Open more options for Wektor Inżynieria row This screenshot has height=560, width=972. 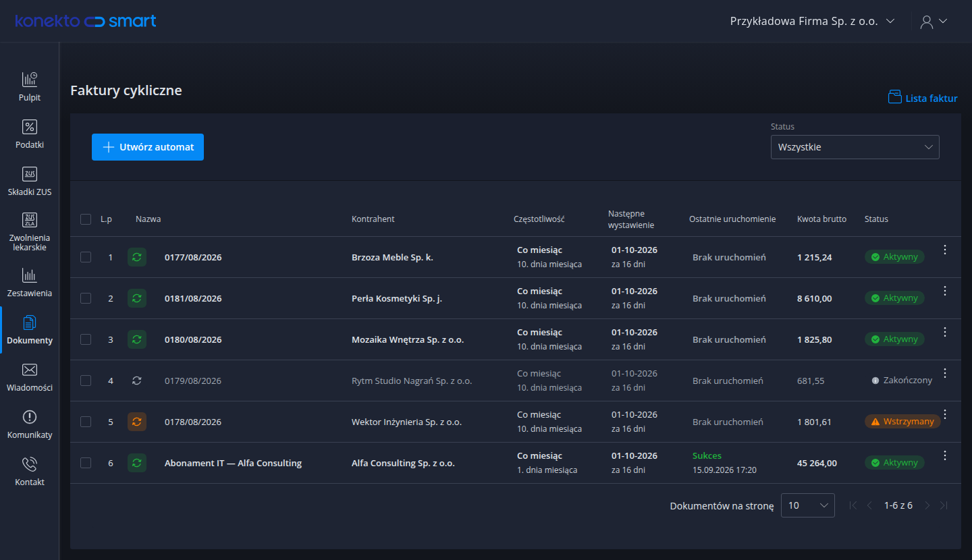[945, 414]
